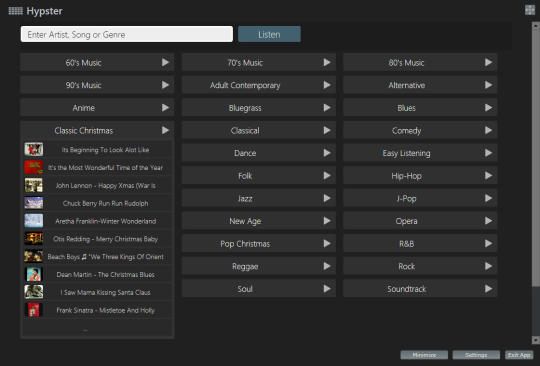
Task: Start 90's Music with its play arrow
Action: coord(165,85)
